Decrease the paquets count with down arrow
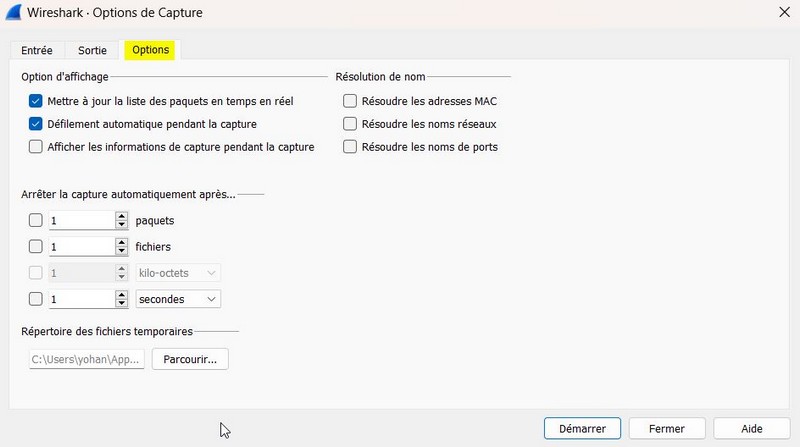This screenshot has width=800, height=447. [x=121, y=225]
